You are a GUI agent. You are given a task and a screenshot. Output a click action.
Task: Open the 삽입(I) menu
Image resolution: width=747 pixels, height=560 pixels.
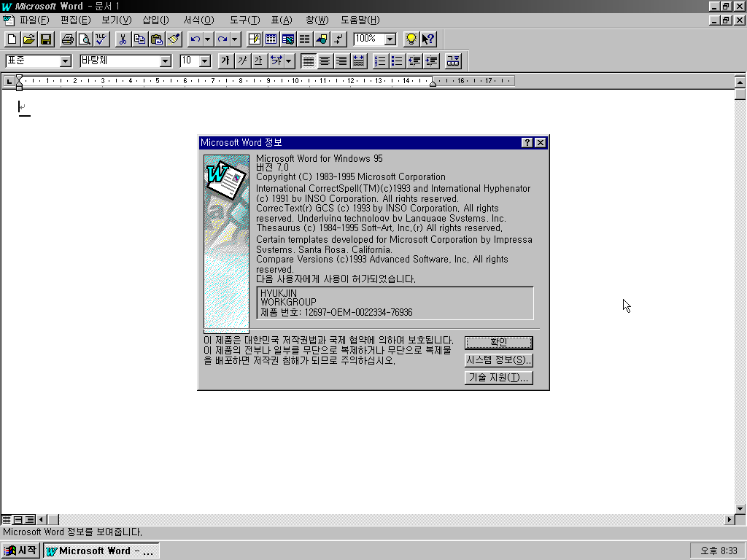156,20
